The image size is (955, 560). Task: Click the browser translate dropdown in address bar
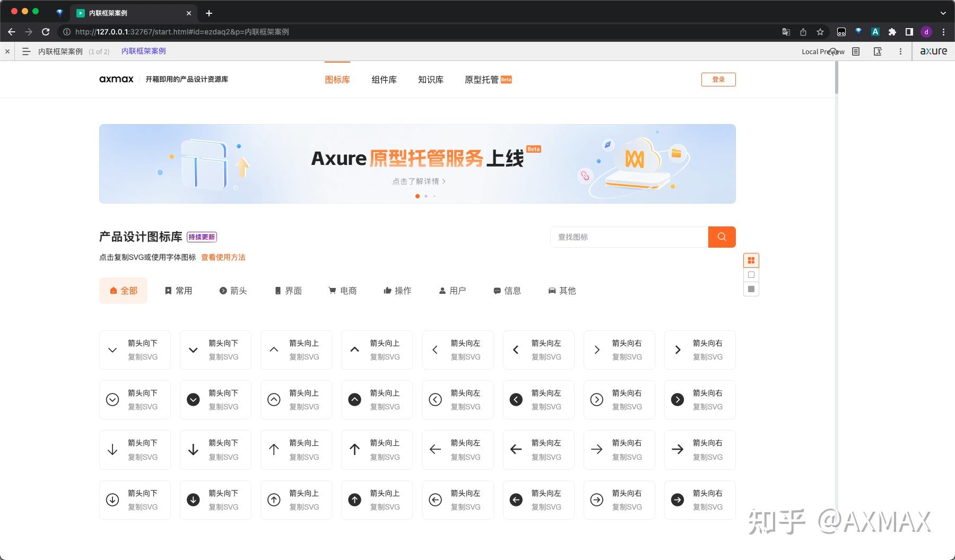coord(786,32)
